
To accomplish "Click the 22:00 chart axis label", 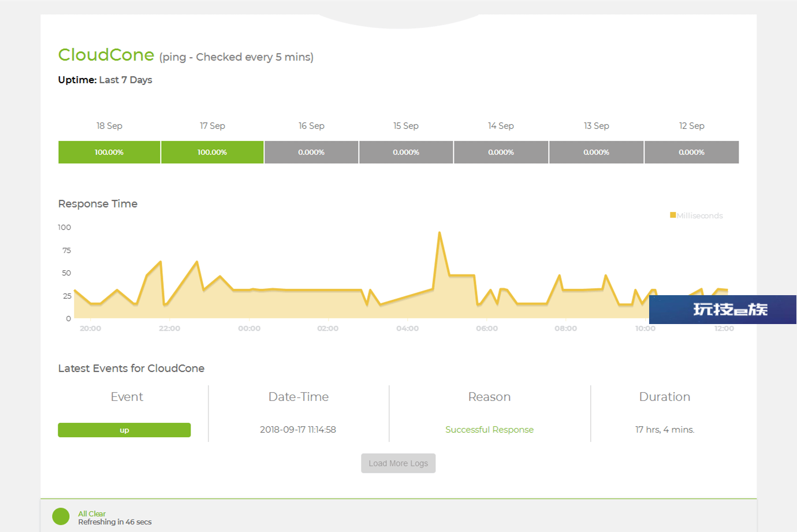I will click(x=169, y=328).
